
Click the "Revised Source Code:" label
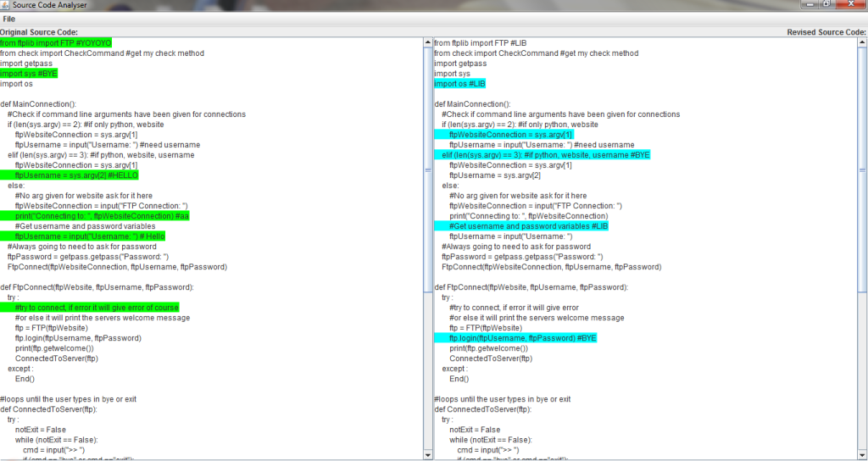click(x=826, y=32)
